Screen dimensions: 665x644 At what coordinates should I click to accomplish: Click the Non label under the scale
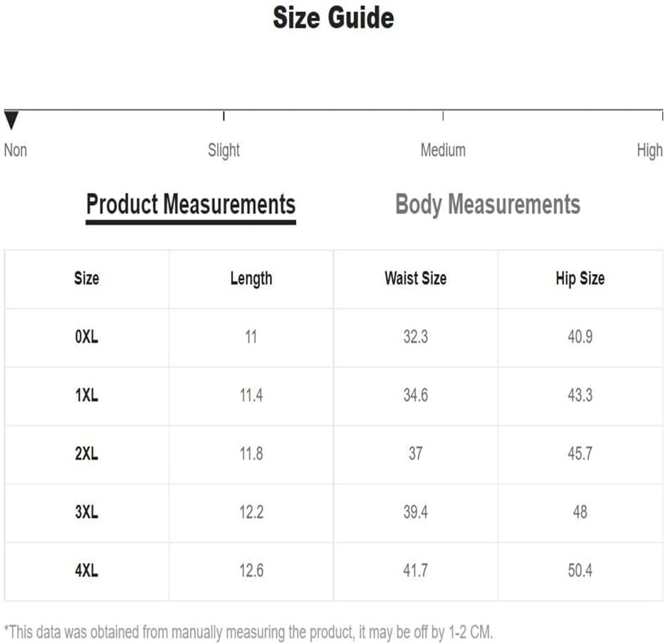(x=16, y=151)
